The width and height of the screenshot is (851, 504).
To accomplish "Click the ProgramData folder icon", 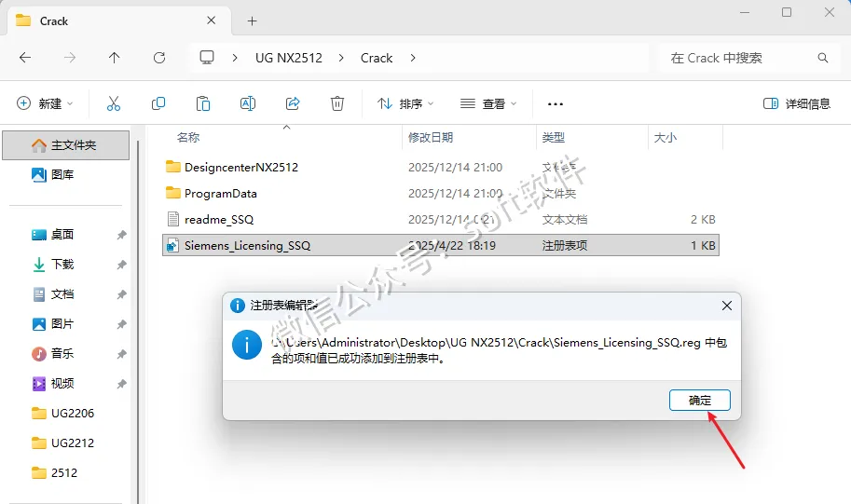I will pyautogui.click(x=173, y=192).
